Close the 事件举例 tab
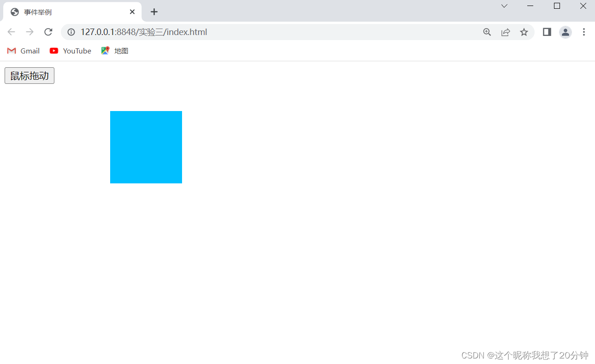 132,12
